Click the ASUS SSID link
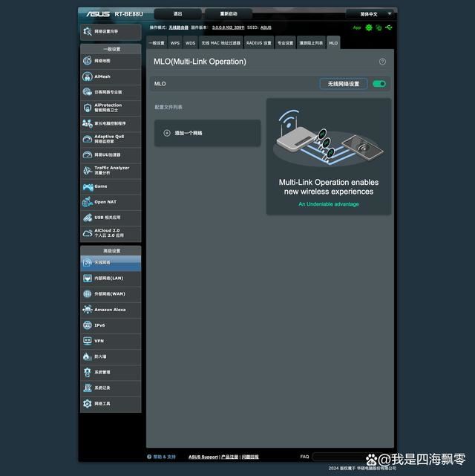Viewport: 475px width, 476px height. (x=266, y=27)
